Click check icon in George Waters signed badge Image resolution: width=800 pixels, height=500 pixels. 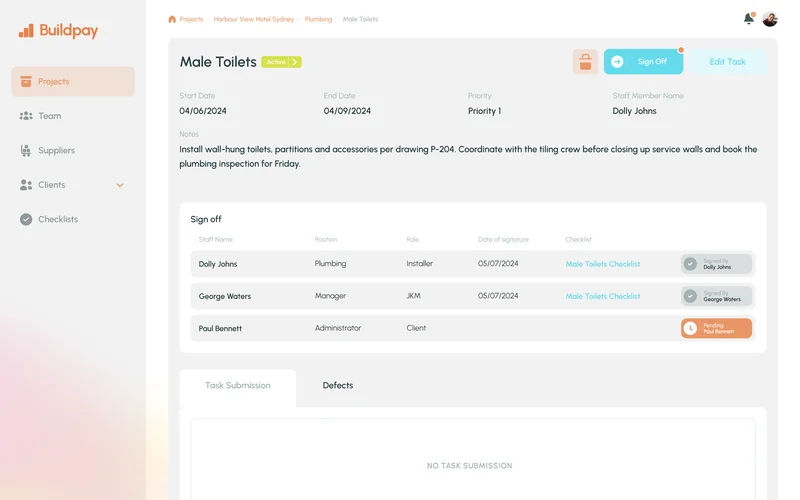[690, 296]
